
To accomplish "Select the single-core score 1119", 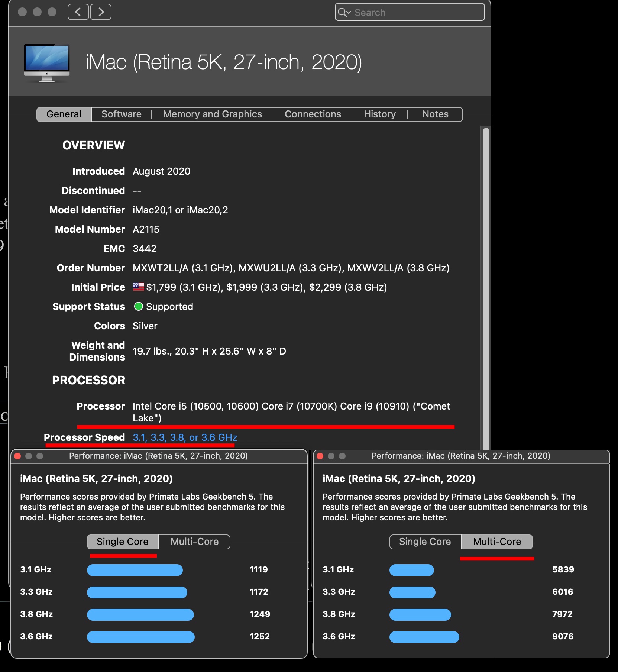I will (x=259, y=569).
